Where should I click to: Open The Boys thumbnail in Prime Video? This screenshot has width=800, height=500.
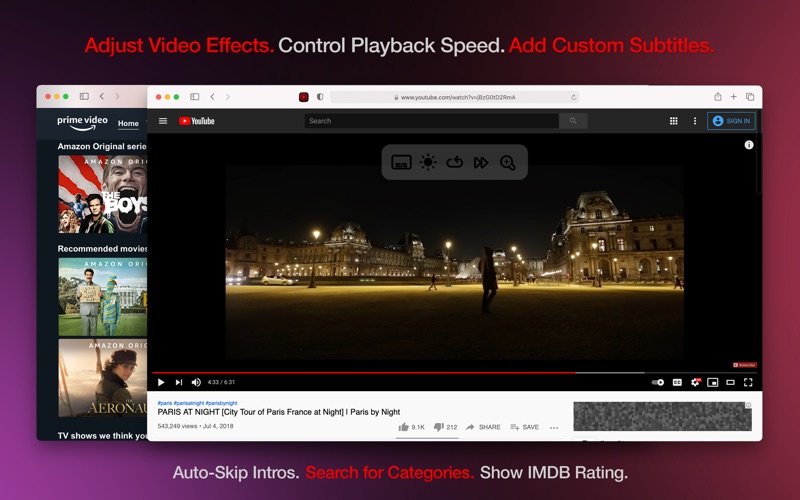(103, 194)
